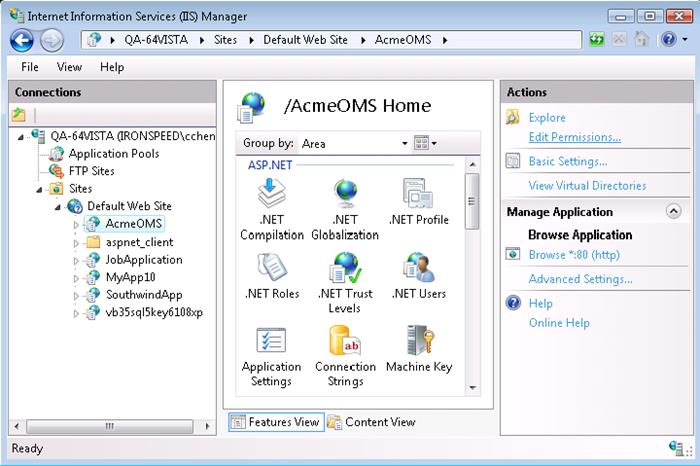This screenshot has height=466, width=700.
Task: Click View Virtual Directories link
Action: (587, 185)
